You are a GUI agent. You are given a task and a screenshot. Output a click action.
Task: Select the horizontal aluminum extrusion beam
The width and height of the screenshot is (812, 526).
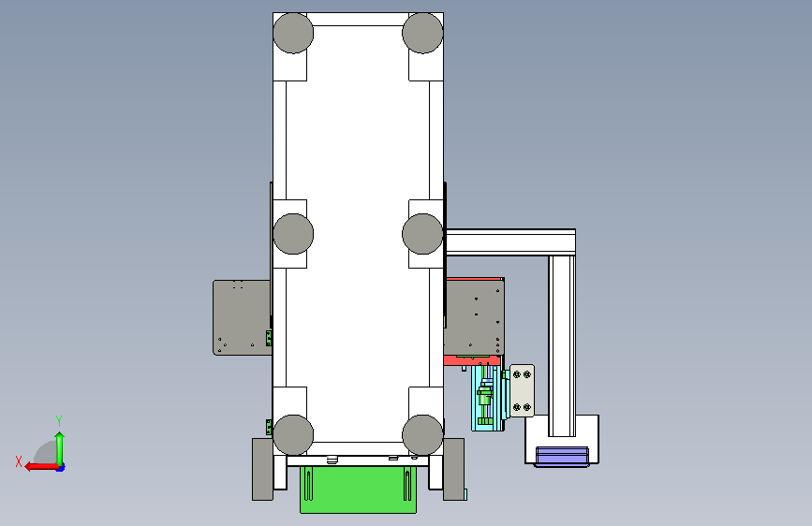pos(510,241)
